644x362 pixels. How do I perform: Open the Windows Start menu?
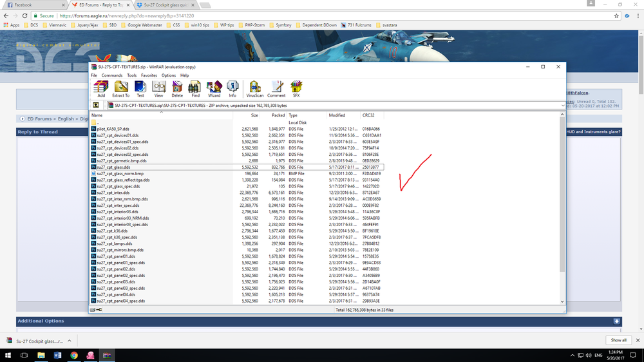pyautogui.click(x=8, y=356)
